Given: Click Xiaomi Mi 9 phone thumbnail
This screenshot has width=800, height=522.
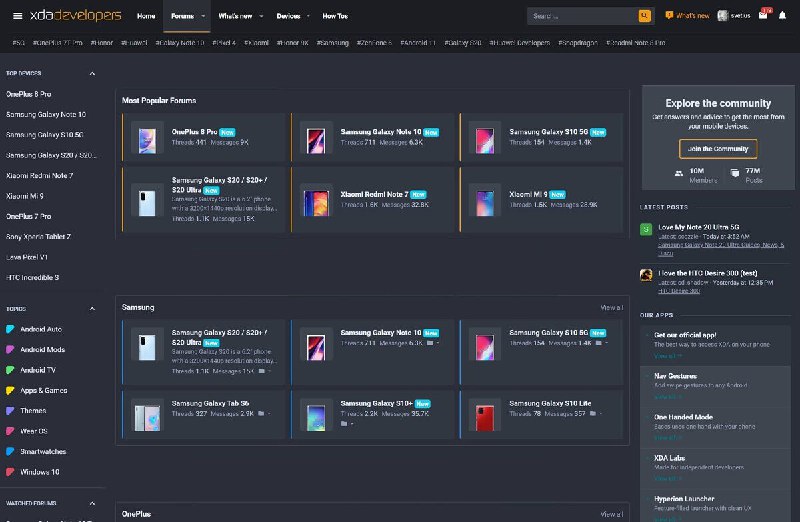Looking at the screenshot, I should [485, 200].
